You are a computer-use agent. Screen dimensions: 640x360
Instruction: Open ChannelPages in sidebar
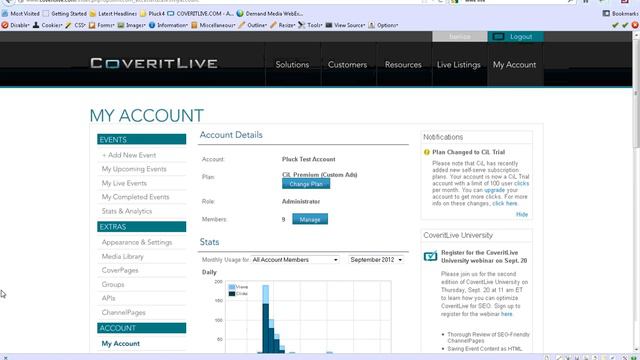click(123, 312)
